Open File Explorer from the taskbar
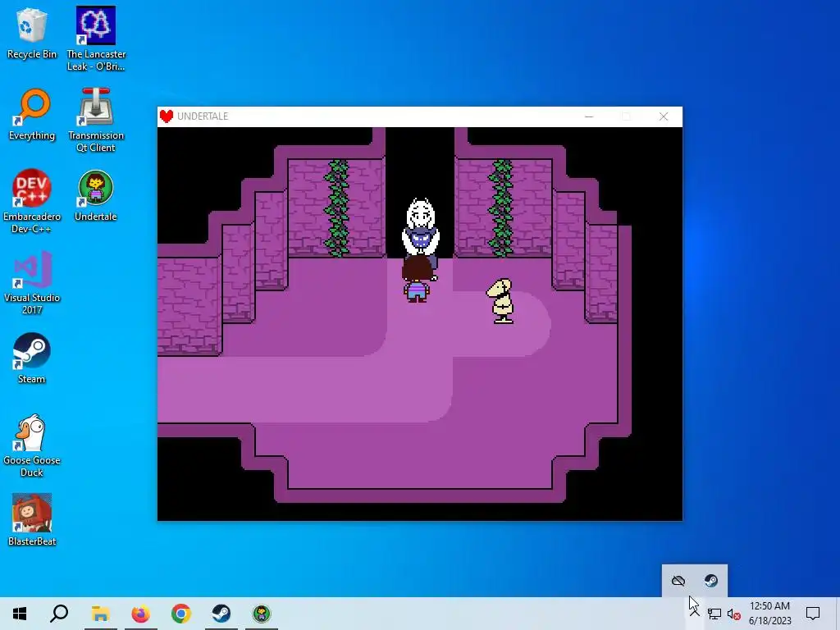Screen dimensions: 840x630 [x=100, y=614]
